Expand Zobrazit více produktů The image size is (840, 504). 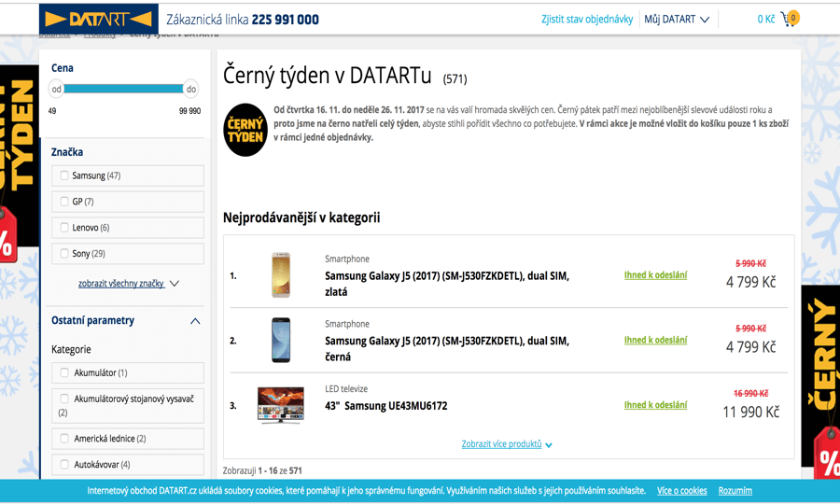(x=507, y=444)
